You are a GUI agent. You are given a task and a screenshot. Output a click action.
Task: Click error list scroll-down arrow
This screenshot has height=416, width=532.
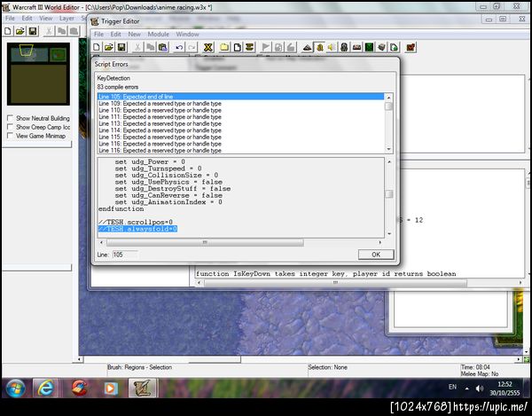[389, 150]
